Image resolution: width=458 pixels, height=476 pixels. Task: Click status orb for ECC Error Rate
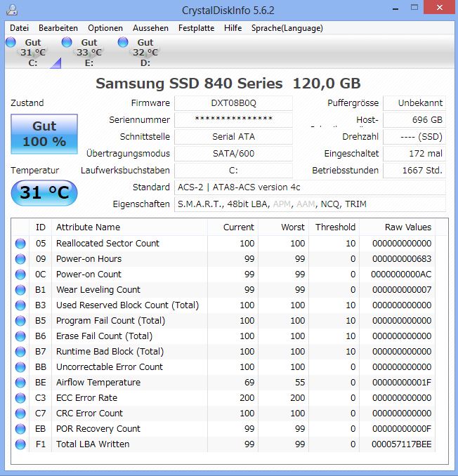click(x=20, y=398)
